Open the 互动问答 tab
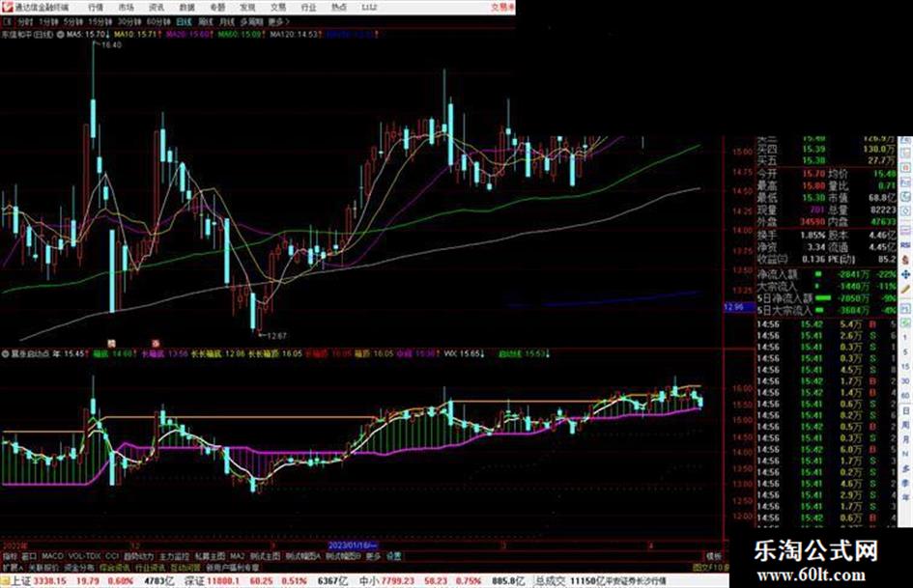The width and height of the screenshot is (913, 588). point(185,567)
